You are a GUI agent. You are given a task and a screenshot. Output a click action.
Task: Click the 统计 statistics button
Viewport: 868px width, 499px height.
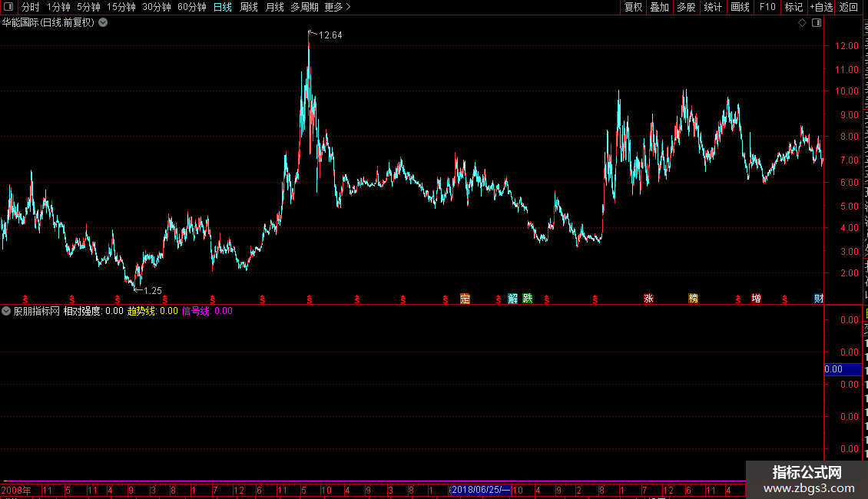[x=713, y=7]
